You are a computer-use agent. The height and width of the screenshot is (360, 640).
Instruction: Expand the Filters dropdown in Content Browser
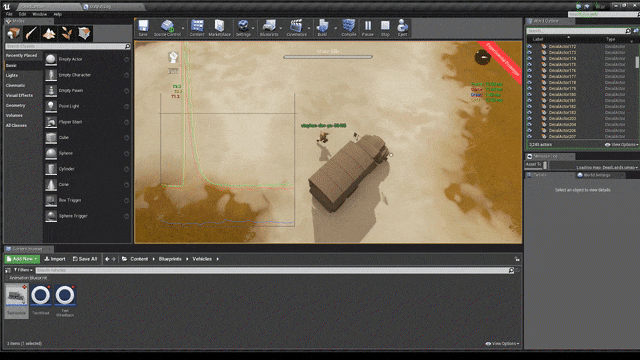(x=23, y=270)
